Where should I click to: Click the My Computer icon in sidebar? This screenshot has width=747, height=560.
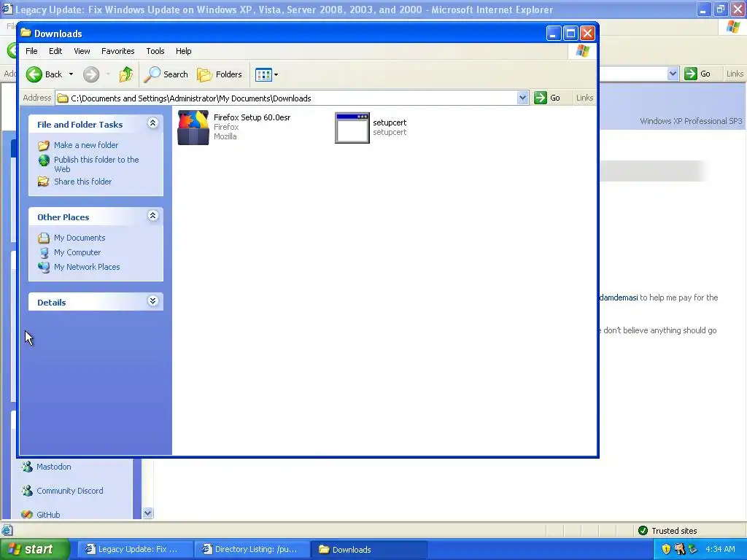click(x=43, y=252)
